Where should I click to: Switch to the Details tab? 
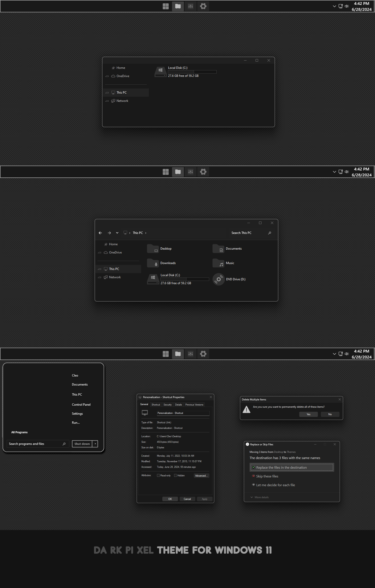pos(178,405)
